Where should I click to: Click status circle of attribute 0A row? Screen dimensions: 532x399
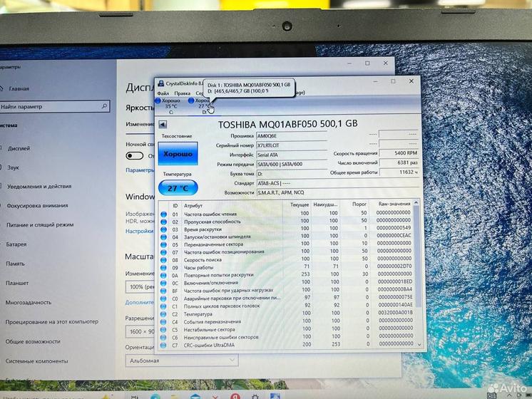pyautogui.click(x=163, y=276)
